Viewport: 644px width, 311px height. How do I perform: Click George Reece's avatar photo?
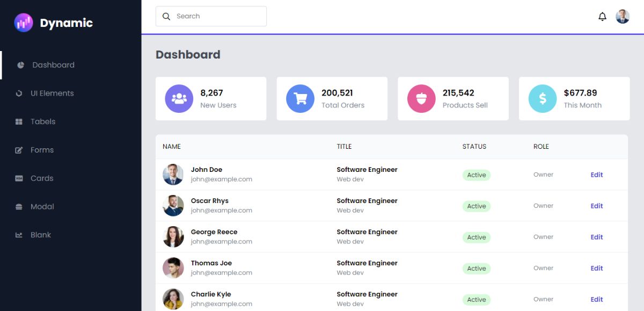[x=173, y=237]
